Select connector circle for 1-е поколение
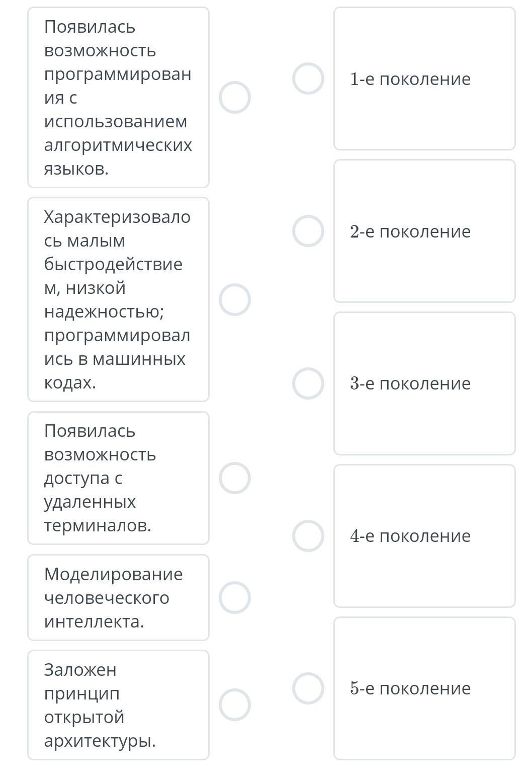The image size is (532, 782). coord(308,79)
